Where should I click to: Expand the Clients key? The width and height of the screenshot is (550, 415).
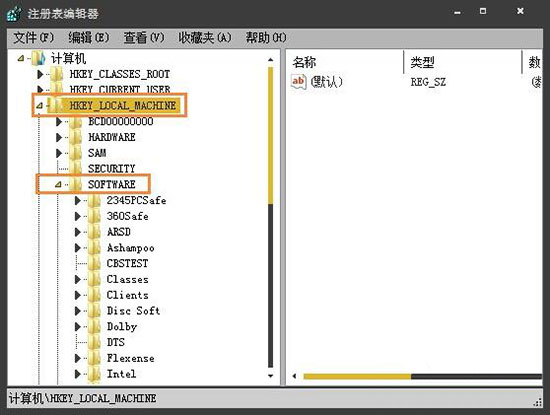(x=78, y=295)
